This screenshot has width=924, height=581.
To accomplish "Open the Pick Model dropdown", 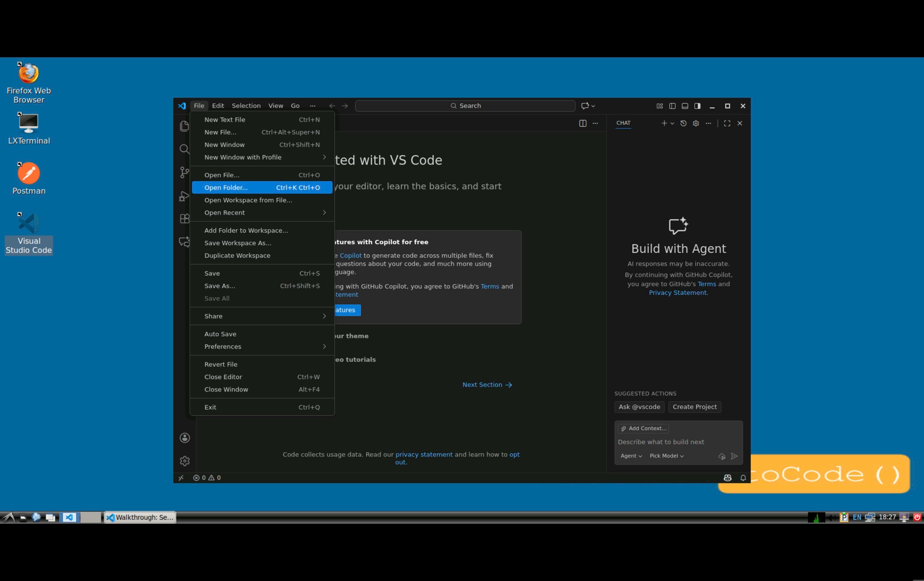I will 666,456.
